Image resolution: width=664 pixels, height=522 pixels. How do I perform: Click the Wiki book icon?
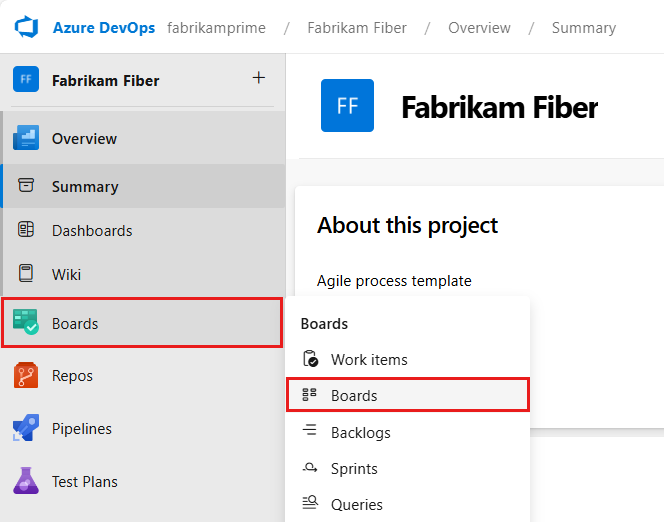[26, 273]
